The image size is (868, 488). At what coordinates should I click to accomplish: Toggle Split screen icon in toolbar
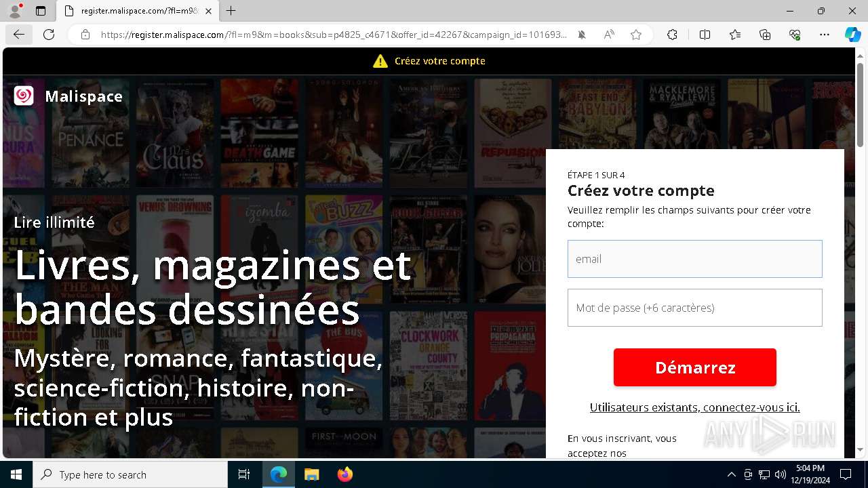click(x=705, y=35)
